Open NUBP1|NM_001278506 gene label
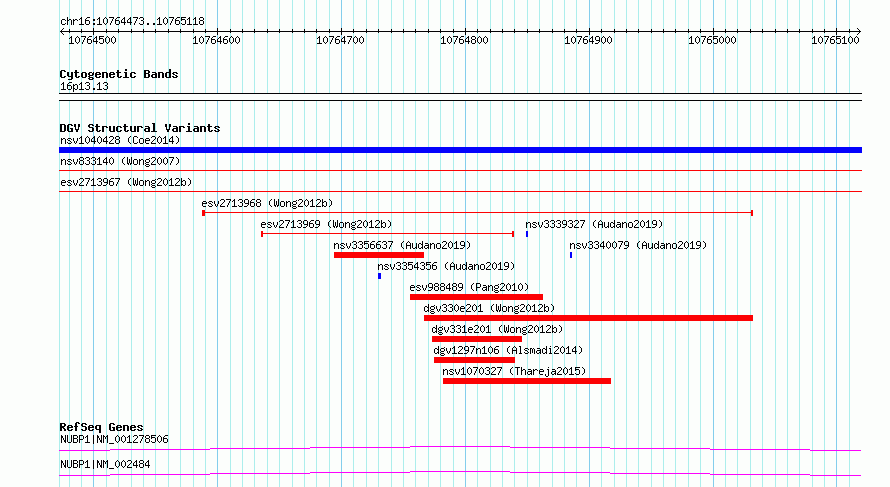The width and height of the screenshot is (890, 487). [114, 439]
